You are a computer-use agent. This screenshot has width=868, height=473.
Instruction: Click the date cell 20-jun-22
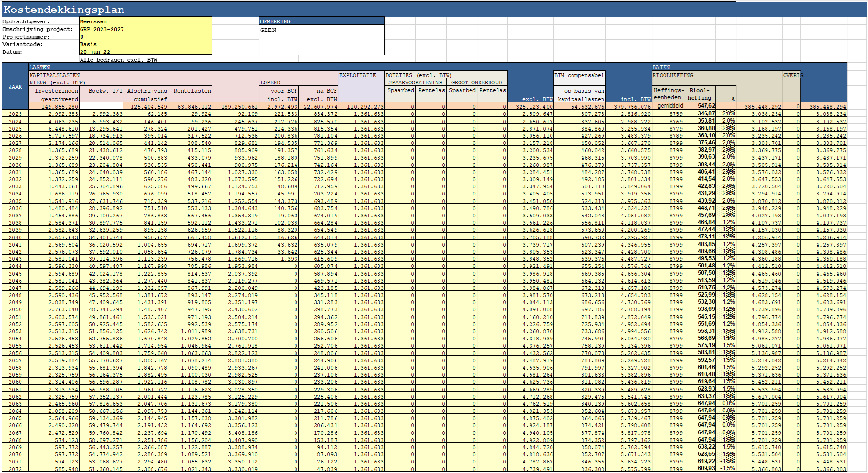pyautogui.click(x=145, y=52)
